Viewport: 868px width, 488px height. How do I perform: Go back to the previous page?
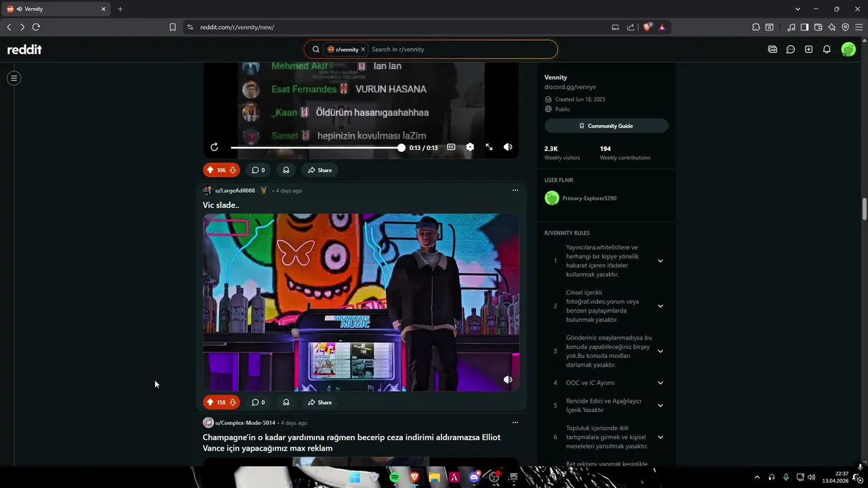click(9, 27)
